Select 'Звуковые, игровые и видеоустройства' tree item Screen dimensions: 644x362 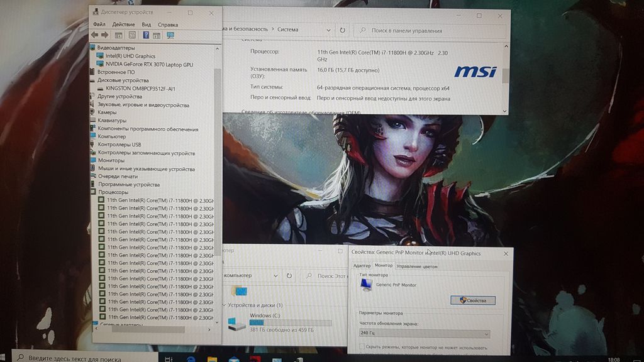[x=143, y=105]
